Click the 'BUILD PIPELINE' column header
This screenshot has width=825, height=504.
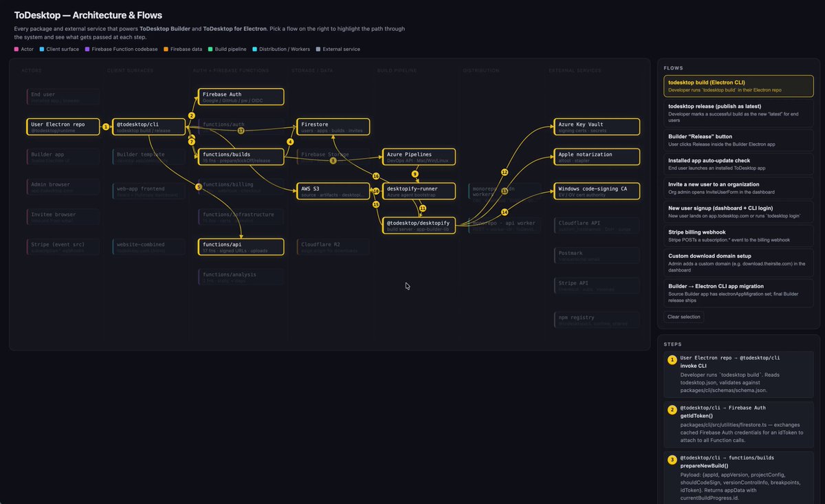pyautogui.click(x=399, y=71)
